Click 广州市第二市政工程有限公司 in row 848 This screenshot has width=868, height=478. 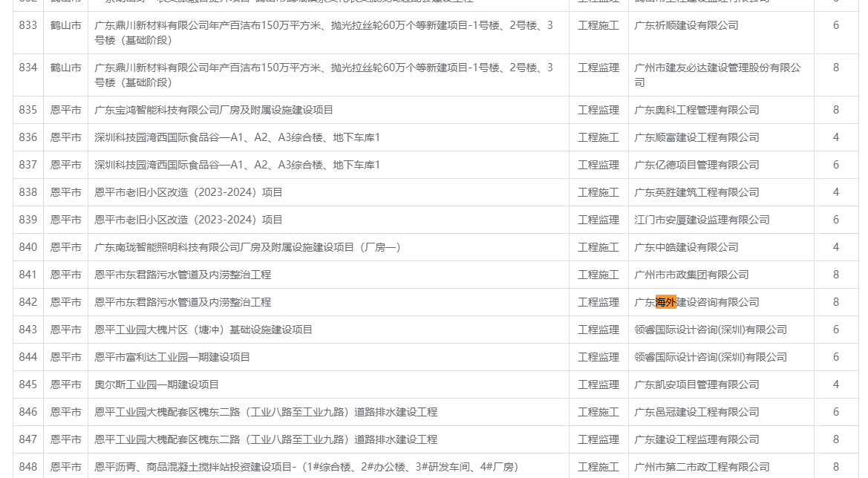coord(702,467)
